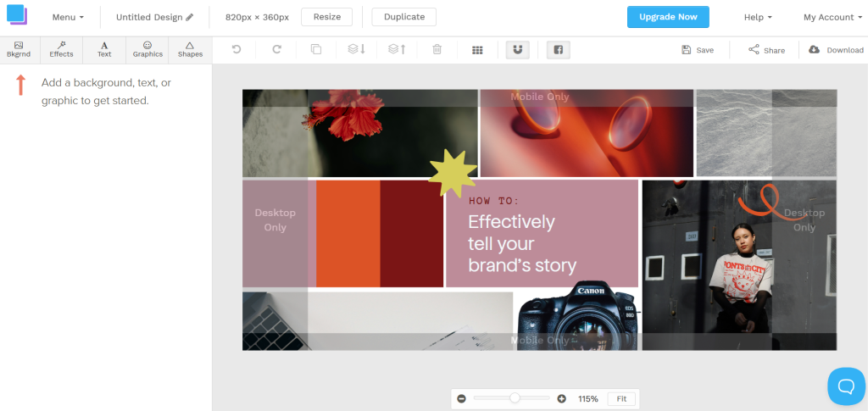Send layer backward icon
Viewport: 868px width, 411px height.
click(x=356, y=50)
